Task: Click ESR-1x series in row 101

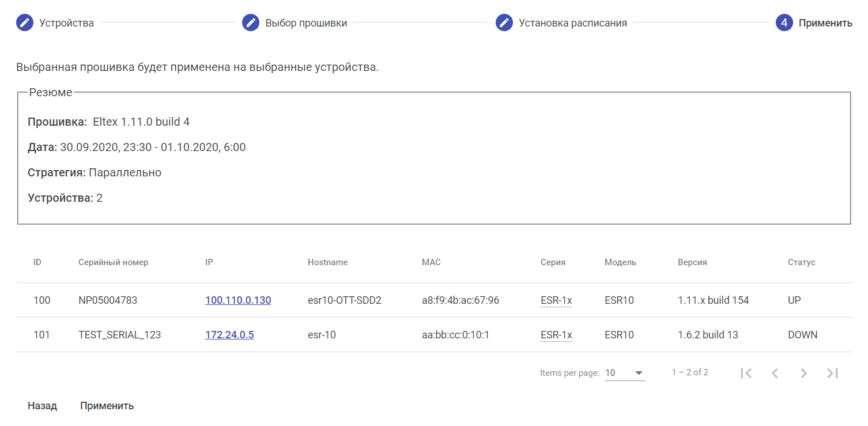Action: tap(556, 335)
